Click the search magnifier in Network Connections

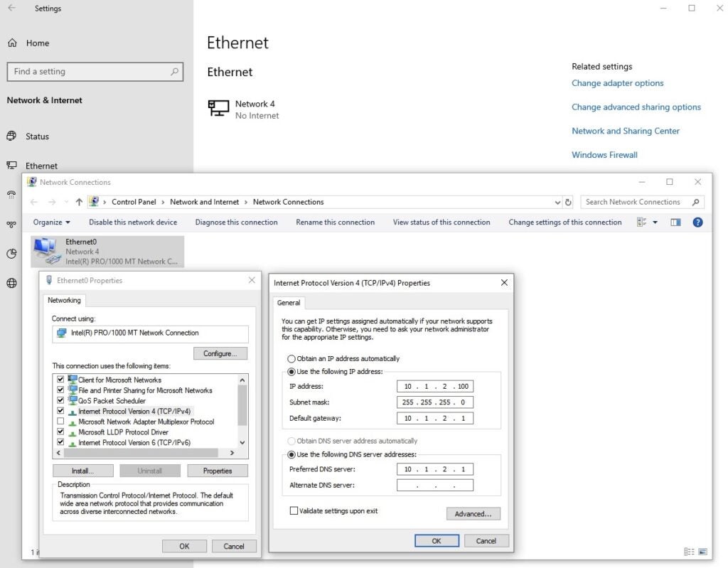(x=696, y=202)
